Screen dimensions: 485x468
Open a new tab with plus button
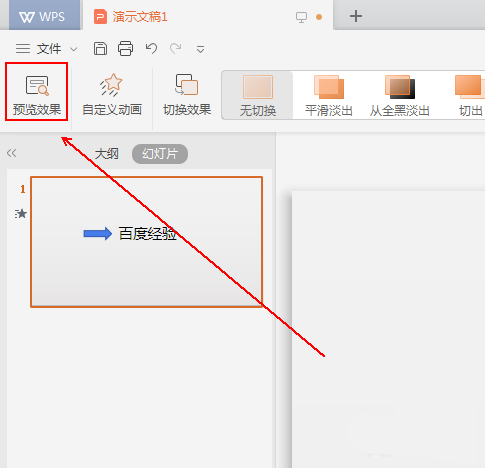tap(356, 16)
